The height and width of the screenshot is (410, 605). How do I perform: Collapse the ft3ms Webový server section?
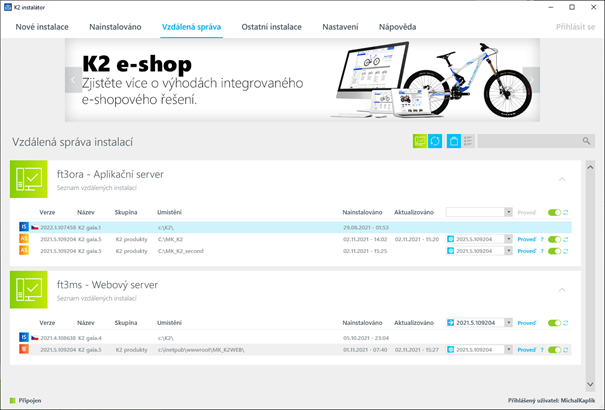tap(562, 289)
